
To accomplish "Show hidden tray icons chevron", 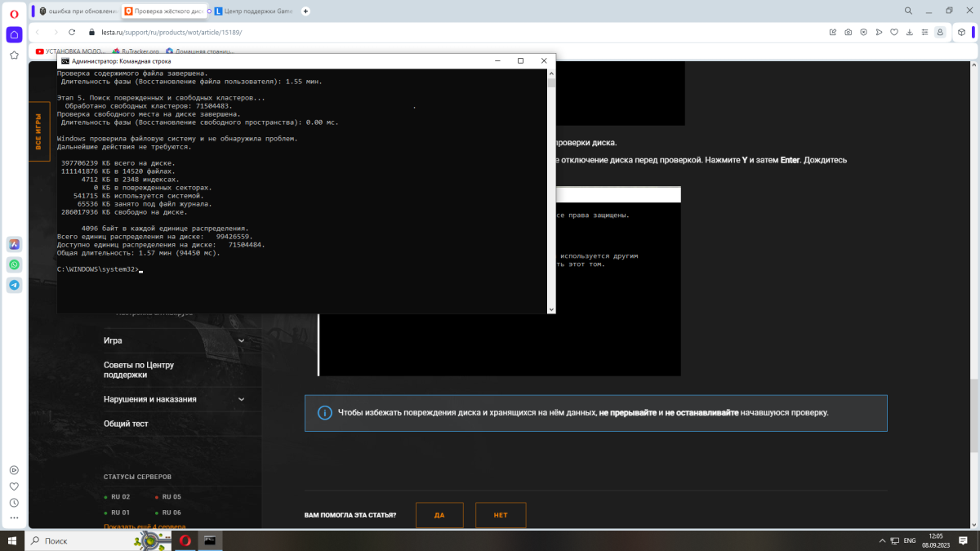I will [882, 540].
